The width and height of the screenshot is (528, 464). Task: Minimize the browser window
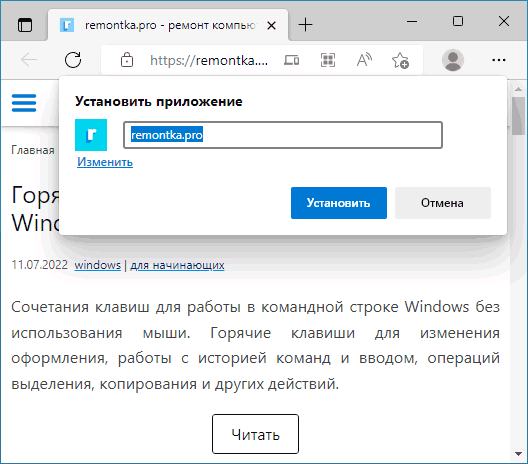(x=412, y=22)
